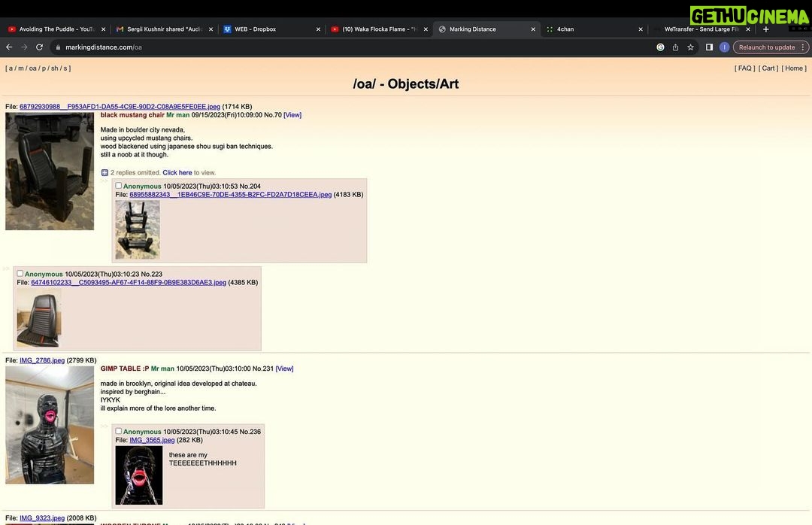Image resolution: width=812 pixels, height=525 pixels.
Task: Close the Marking Distance tab
Action: tap(533, 29)
